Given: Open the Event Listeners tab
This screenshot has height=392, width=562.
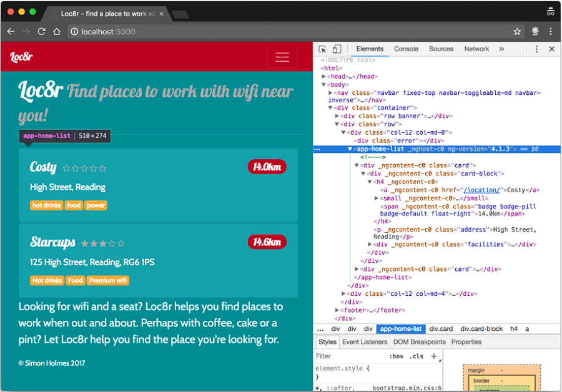Looking at the screenshot, I should 365,342.
